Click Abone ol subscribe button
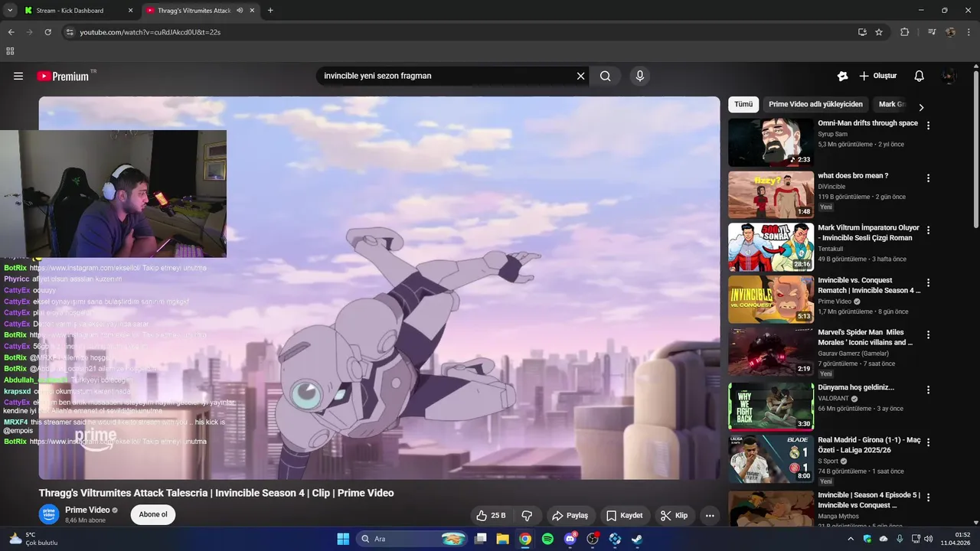 [153, 514]
